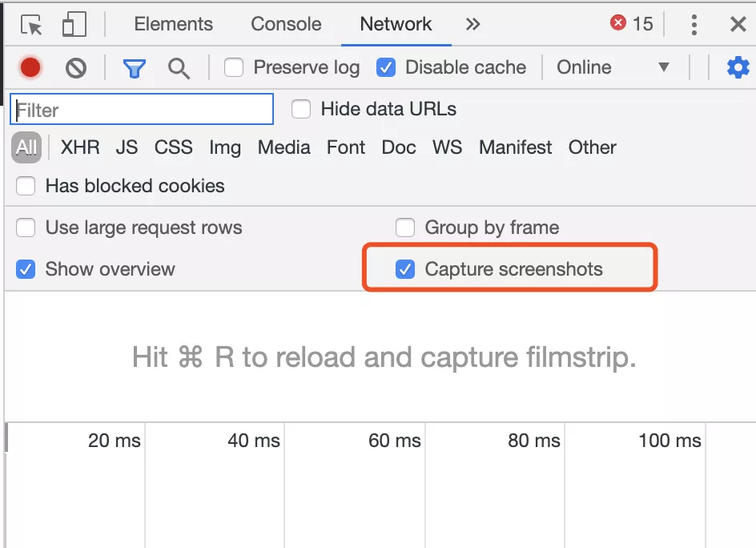756x548 pixels.
Task: Open the DevTools three-dot menu
Action: click(x=694, y=25)
